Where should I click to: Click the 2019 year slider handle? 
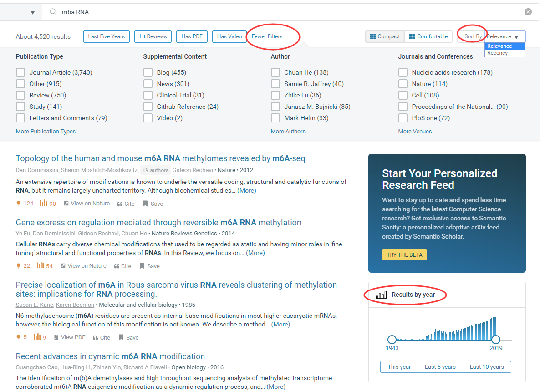[496, 340]
